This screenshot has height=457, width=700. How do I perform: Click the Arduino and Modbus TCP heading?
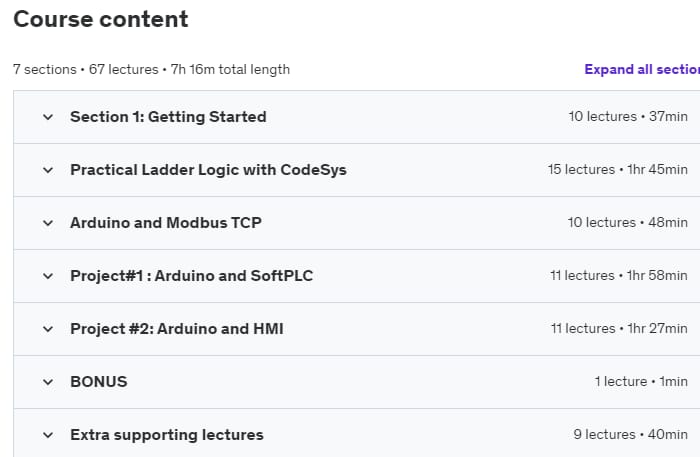coord(166,223)
